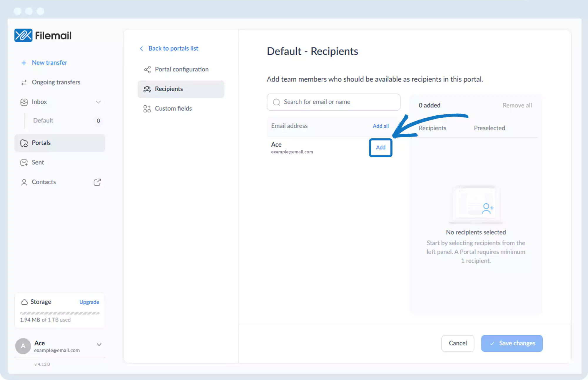Click the Inbox tray icon
Image resolution: width=588 pixels, height=380 pixels.
point(24,102)
